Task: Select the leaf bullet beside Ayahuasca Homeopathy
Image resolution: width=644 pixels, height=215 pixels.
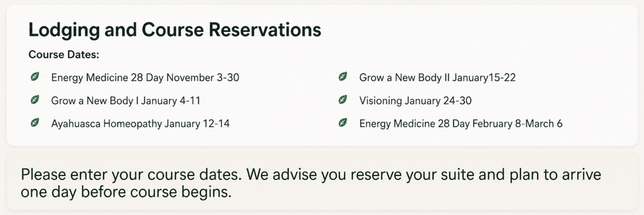Action: coord(35,123)
